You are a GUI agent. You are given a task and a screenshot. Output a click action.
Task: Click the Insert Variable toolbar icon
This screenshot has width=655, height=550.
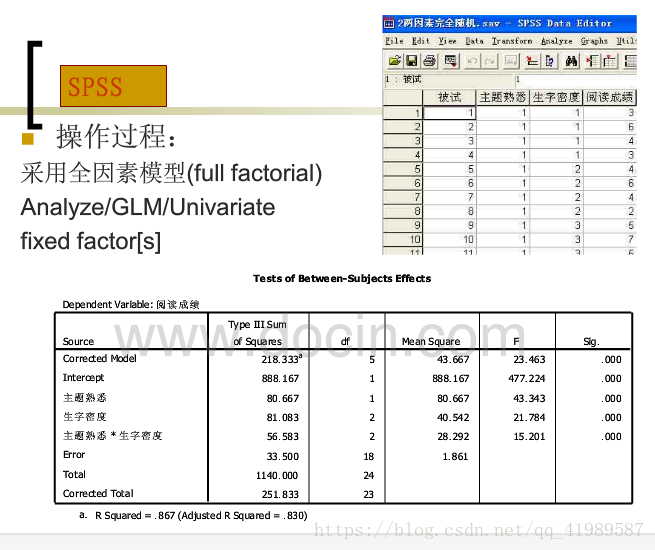[x=609, y=61]
